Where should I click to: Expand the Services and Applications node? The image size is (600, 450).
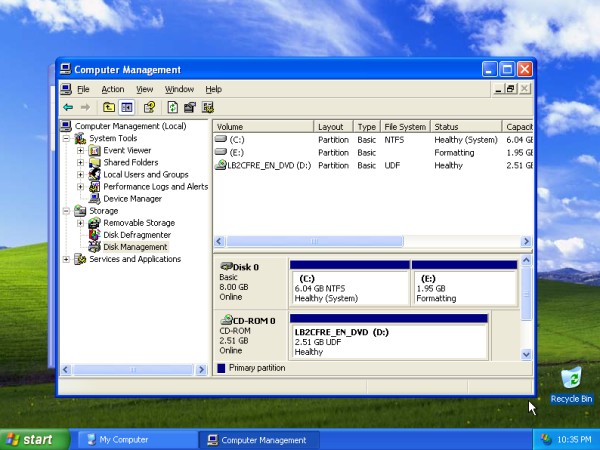point(66,259)
